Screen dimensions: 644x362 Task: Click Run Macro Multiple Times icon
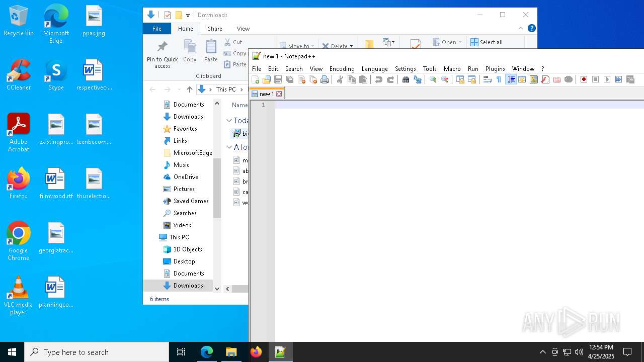[619, 79]
